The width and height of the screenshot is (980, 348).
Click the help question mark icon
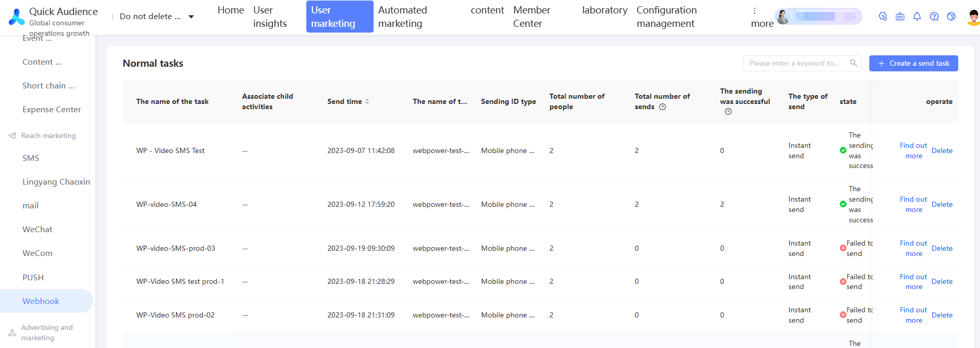click(934, 17)
